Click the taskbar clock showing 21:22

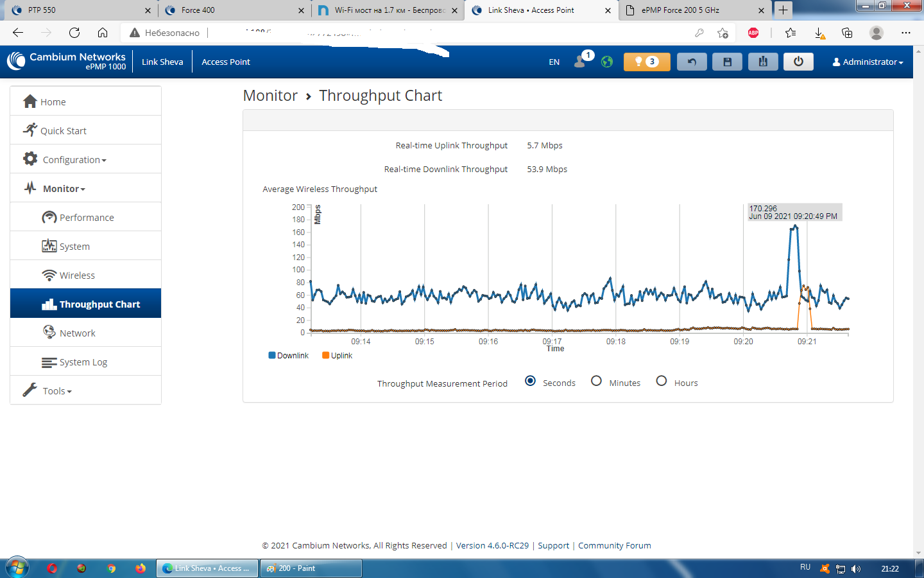pos(890,568)
